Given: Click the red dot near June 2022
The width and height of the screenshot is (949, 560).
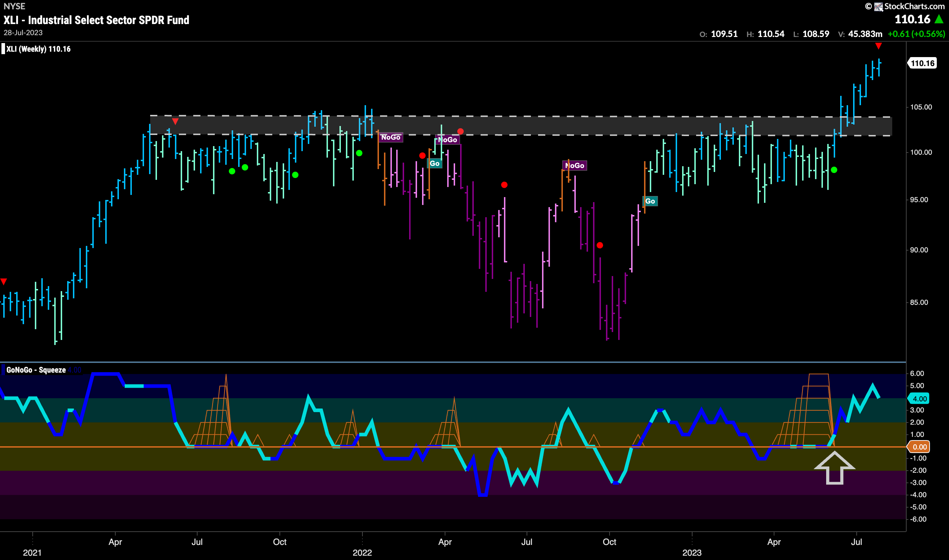Looking at the screenshot, I should 504,185.
